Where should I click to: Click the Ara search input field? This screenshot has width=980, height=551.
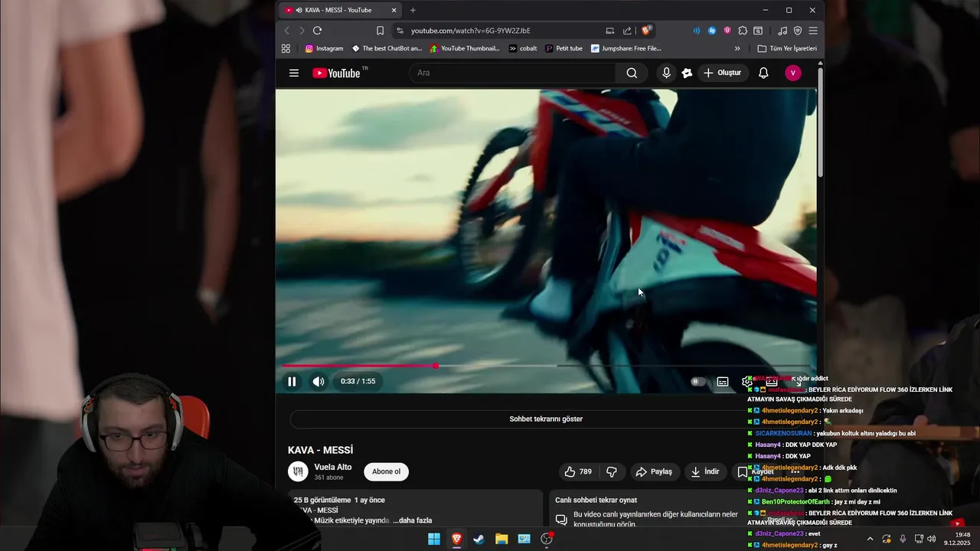(513, 73)
